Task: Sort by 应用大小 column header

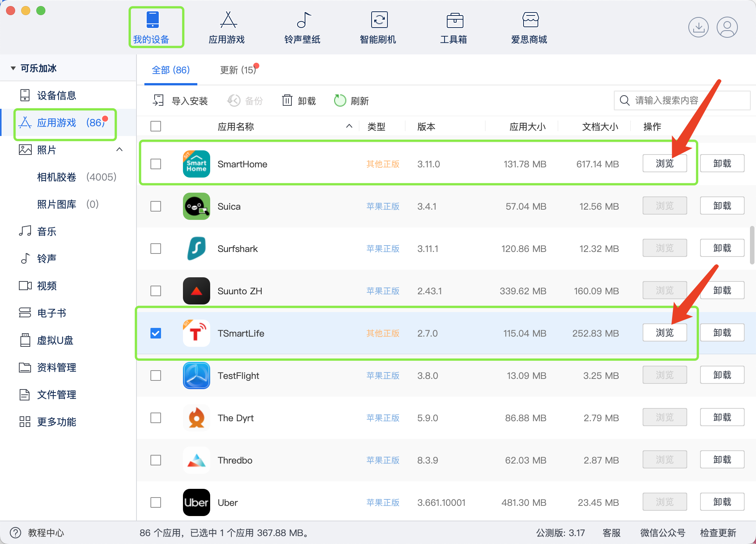Action: (527, 127)
